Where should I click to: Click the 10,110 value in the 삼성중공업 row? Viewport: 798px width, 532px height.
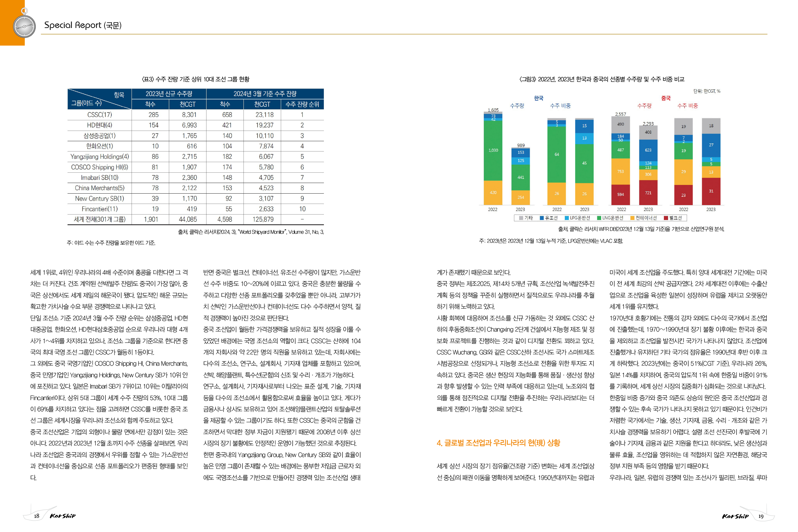click(x=264, y=136)
